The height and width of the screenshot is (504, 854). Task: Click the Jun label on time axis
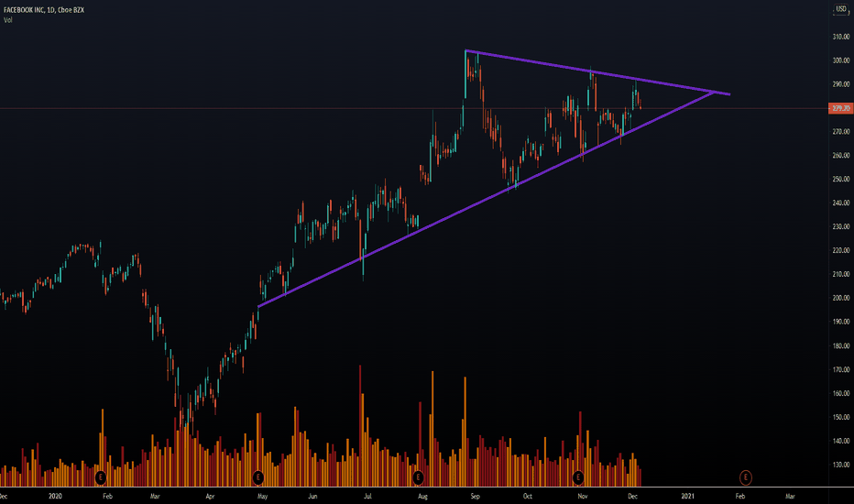click(312, 497)
